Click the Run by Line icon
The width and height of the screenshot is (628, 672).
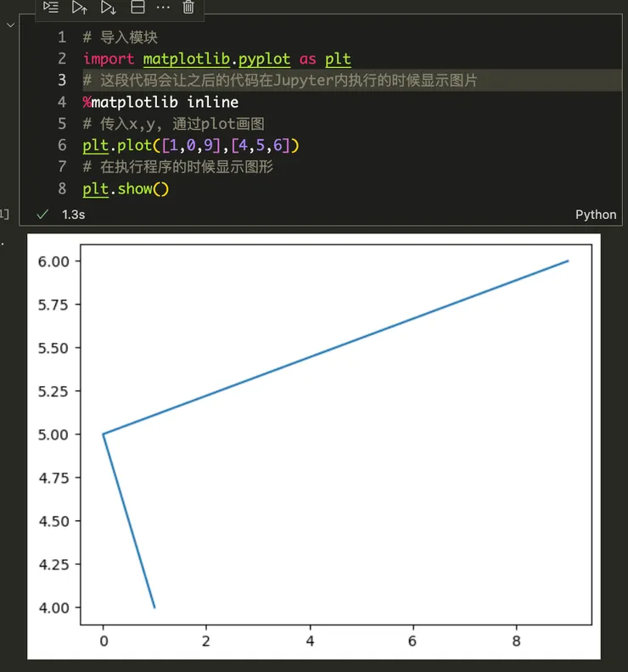click(x=51, y=8)
